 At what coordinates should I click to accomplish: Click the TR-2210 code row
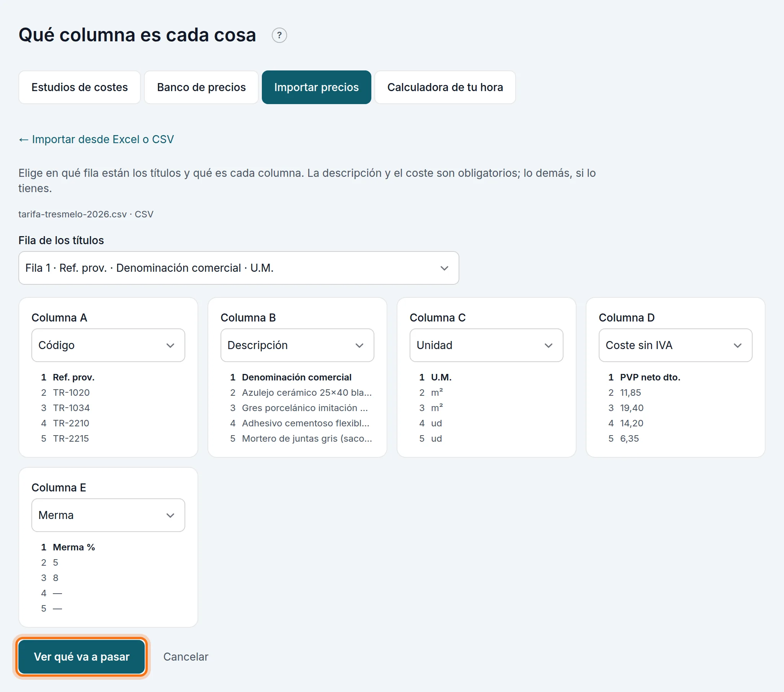coord(71,423)
